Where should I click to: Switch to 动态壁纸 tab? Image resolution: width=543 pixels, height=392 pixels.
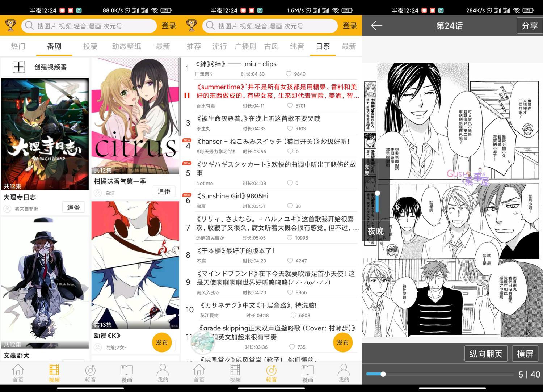coord(126,46)
